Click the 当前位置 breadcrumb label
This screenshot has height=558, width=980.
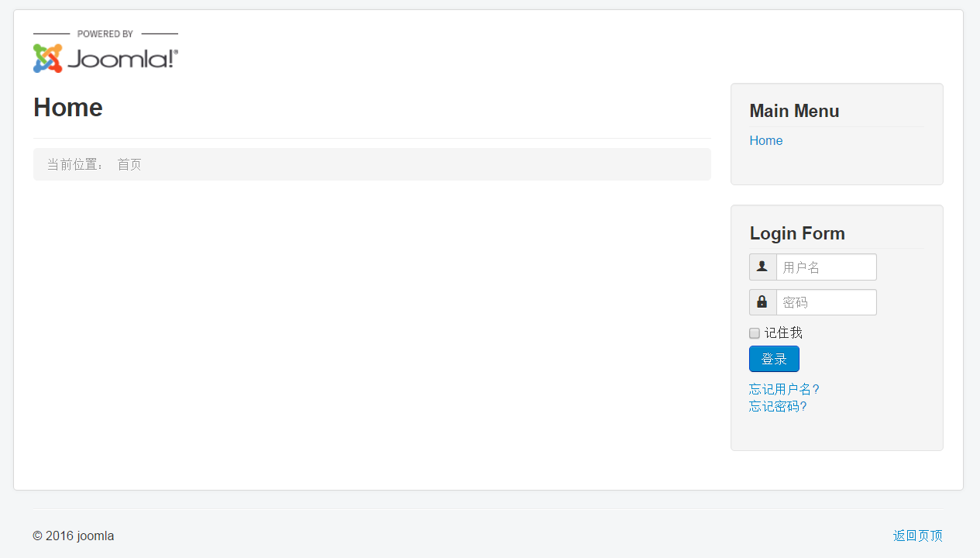75,164
